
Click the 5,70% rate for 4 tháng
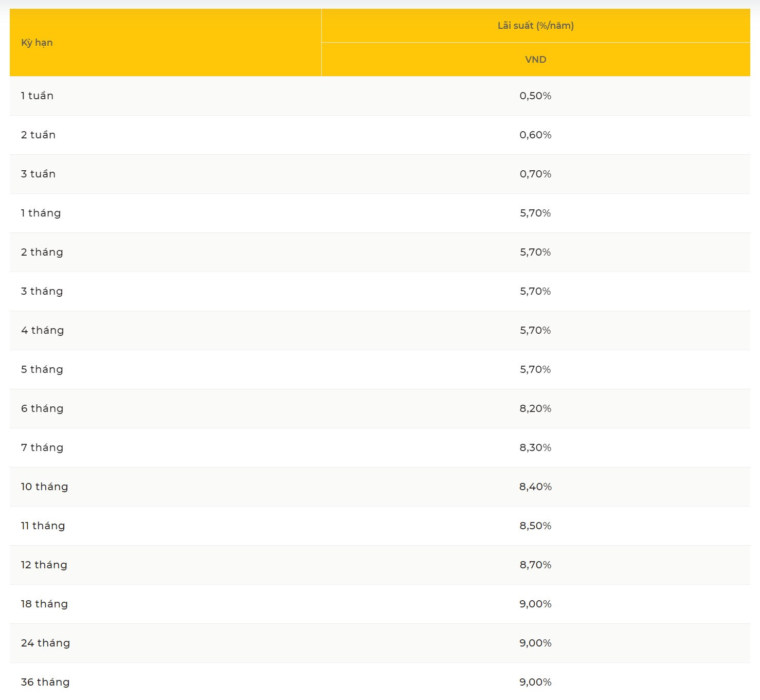[x=535, y=330]
